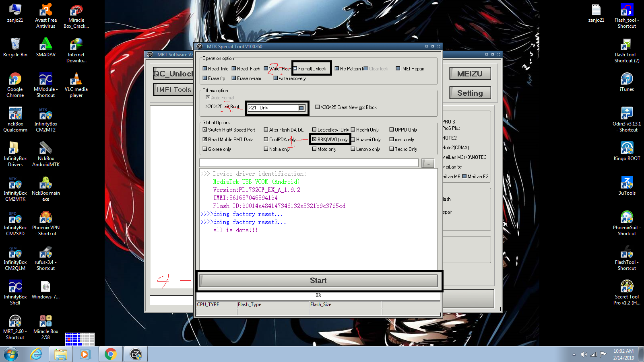Image resolution: width=644 pixels, height=362 pixels.
Task: Open Secret Tool Pro v1.2 icon
Action: [627, 292]
